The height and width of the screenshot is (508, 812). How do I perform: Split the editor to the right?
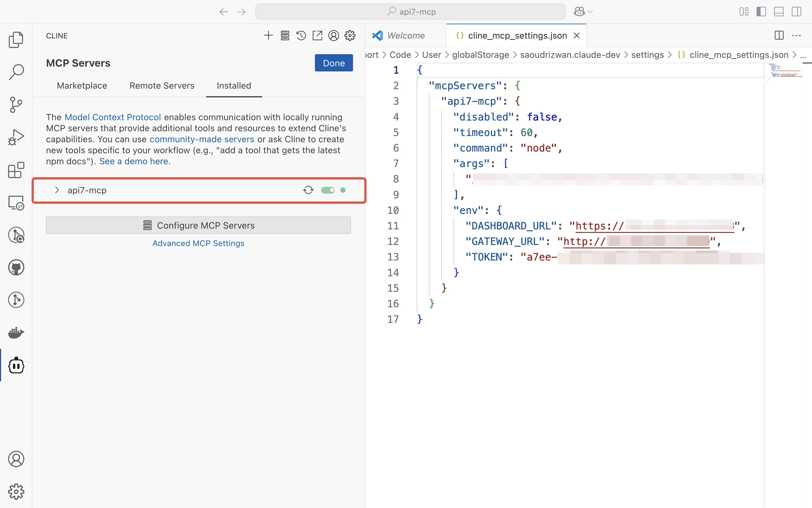[x=779, y=35]
